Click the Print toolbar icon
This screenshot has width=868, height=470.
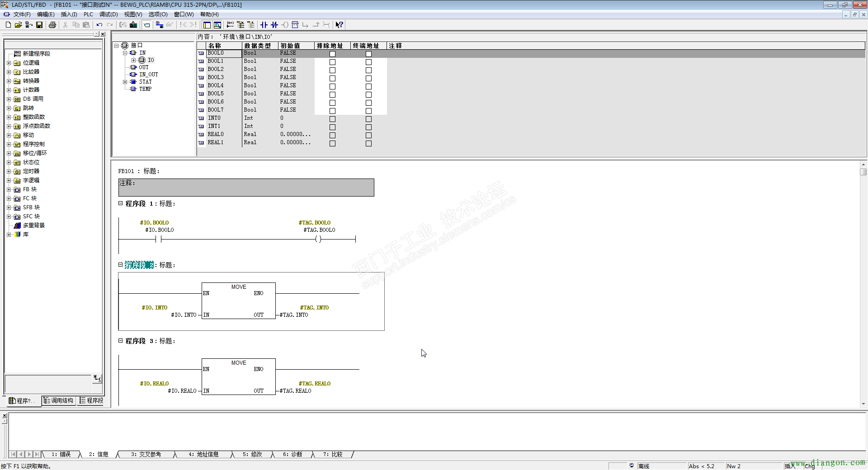[x=52, y=25]
